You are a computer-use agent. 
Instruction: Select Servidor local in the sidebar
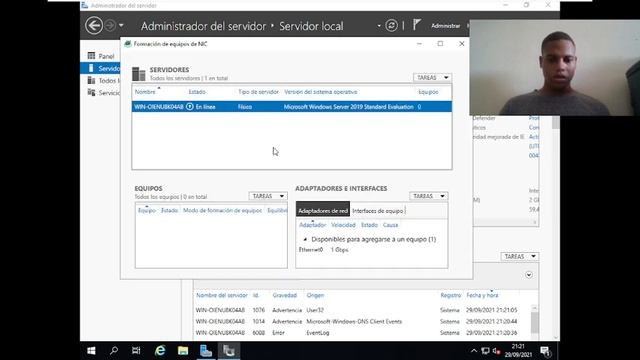click(x=100, y=68)
